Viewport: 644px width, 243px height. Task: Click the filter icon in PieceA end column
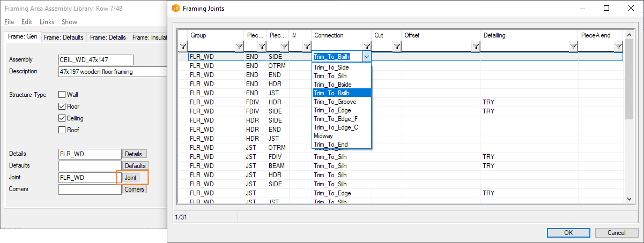click(618, 47)
